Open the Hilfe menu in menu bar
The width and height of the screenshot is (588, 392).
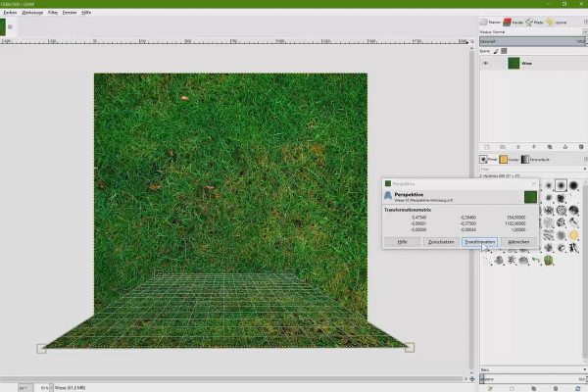[x=86, y=13]
